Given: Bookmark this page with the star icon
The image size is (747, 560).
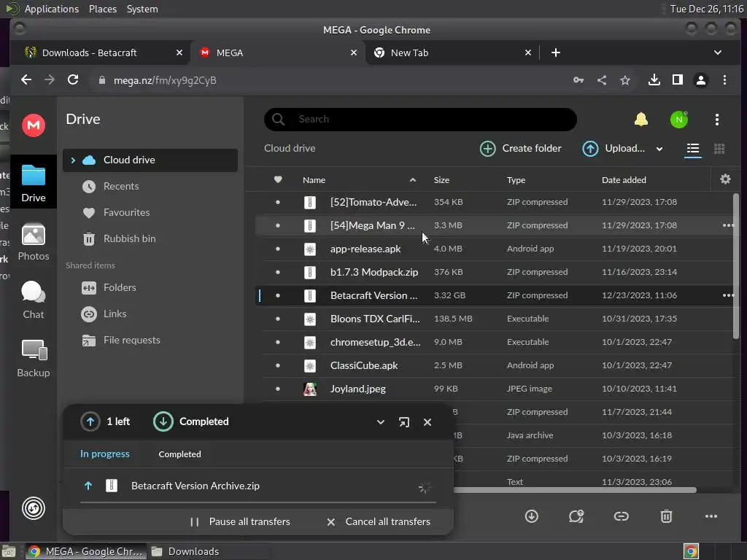Looking at the screenshot, I should (625, 80).
